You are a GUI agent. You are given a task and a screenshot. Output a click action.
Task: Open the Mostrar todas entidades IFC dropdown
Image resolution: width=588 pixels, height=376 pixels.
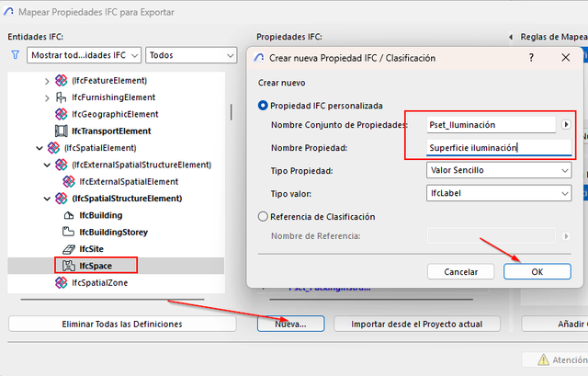pos(83,55)
